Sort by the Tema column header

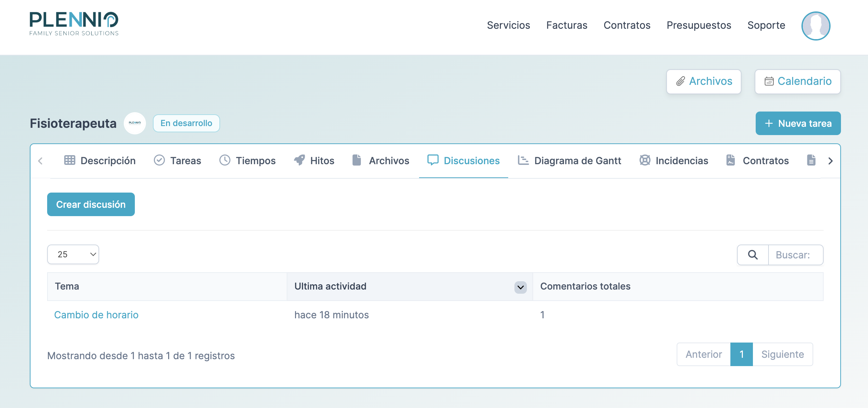(x=167, y=286)
